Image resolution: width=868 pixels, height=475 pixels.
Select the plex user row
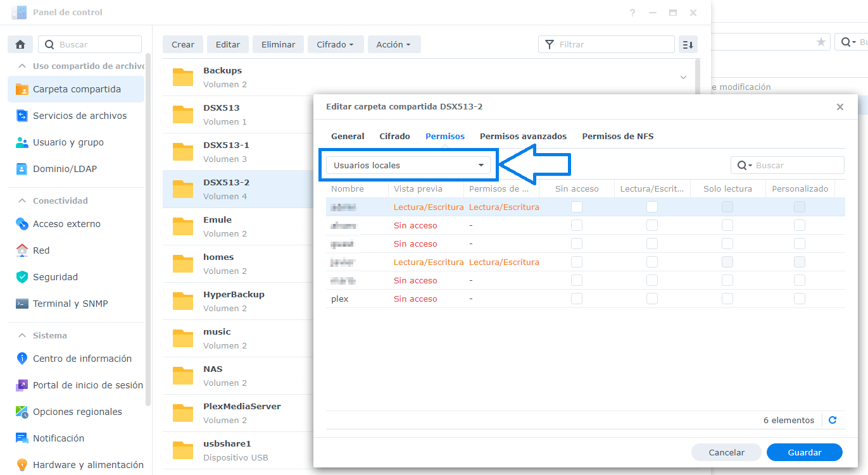(586, 299)
